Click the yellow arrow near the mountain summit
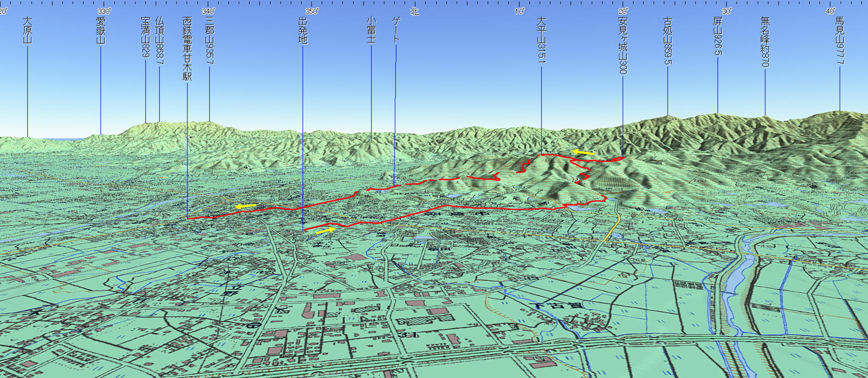Screen dimensions: 868x378 click(x=583, y=152)
